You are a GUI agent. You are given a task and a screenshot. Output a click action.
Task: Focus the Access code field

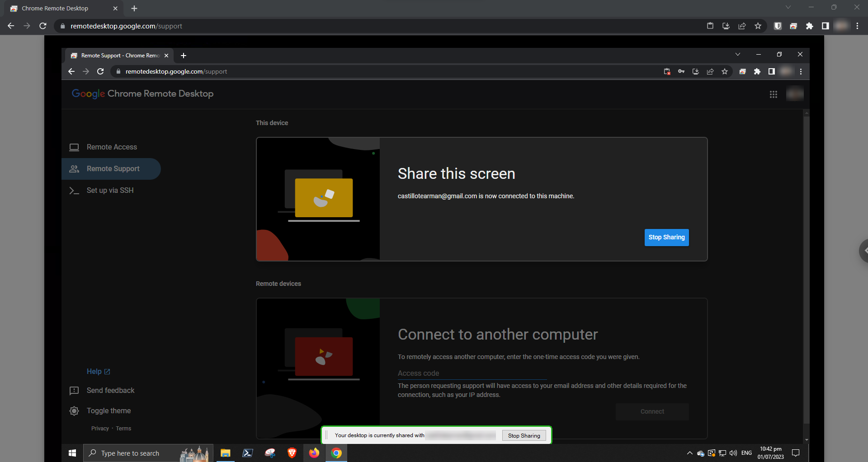click(x=472, y=373)
